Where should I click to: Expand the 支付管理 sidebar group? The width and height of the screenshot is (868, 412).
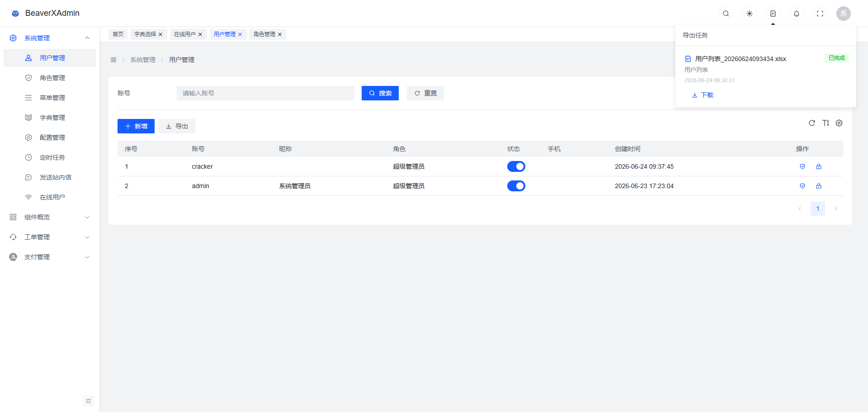[50, 257]
